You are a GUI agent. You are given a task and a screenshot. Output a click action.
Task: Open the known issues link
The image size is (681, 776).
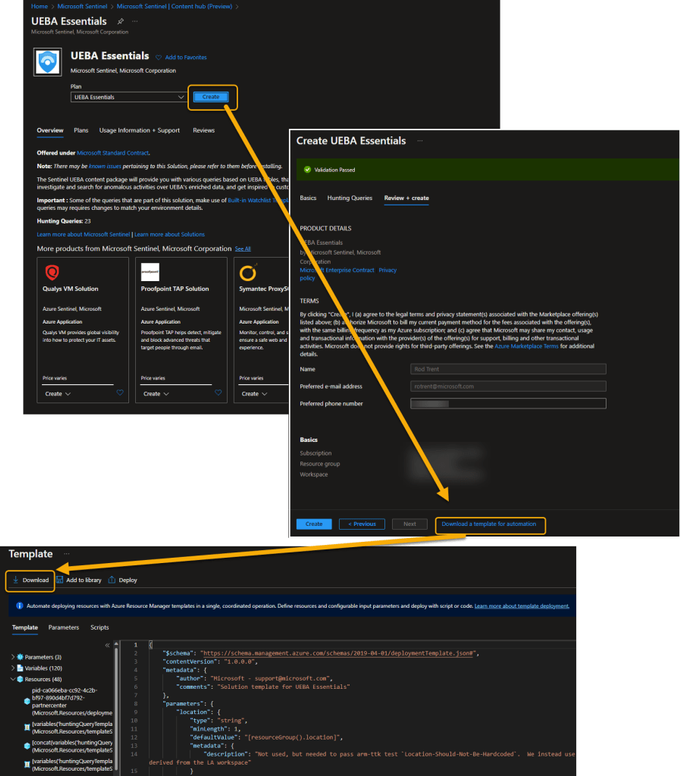point(105,166)
